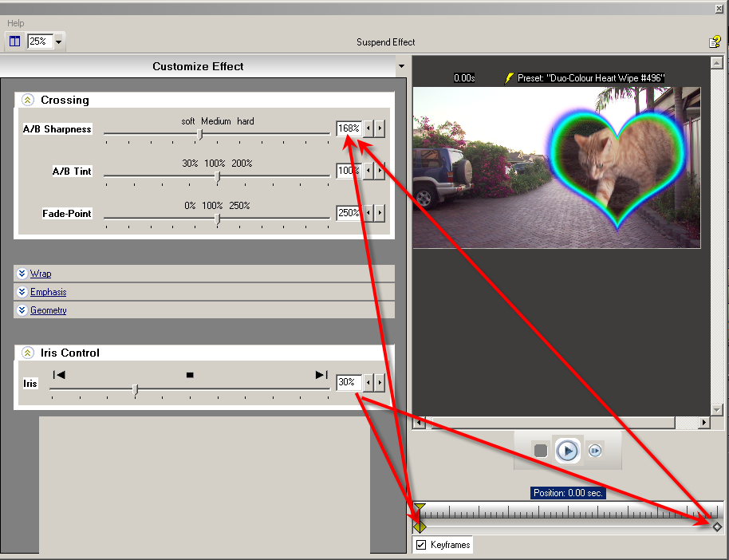The image size is (729, 560).
Task: Open the help icon at top right
Action: (715, 41)
